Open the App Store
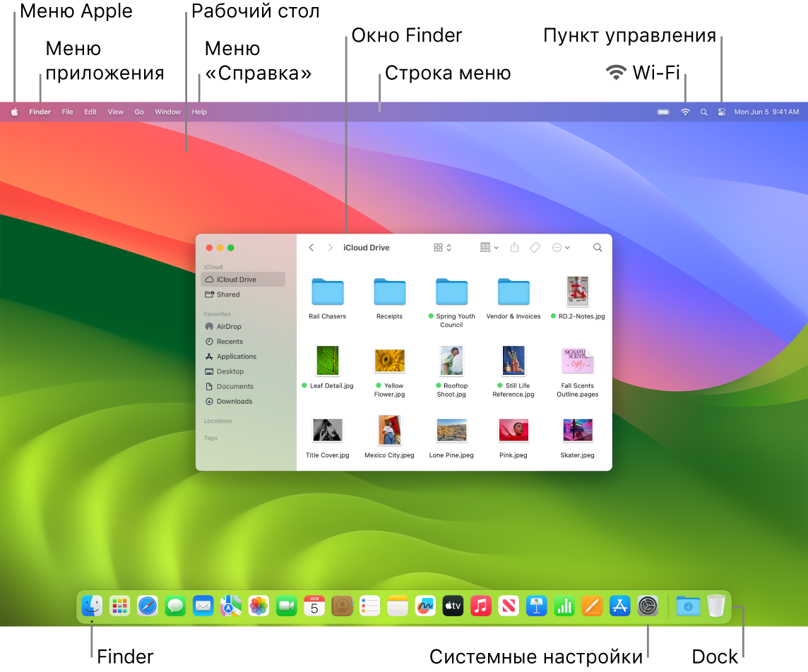808x672 pixels. [619, 606]
